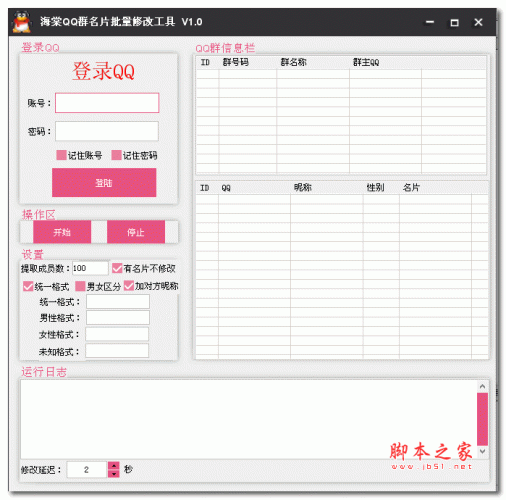Click the pink 登陆 login button
This screenshot has height=500, width=506.
click(x=104, y=183)
